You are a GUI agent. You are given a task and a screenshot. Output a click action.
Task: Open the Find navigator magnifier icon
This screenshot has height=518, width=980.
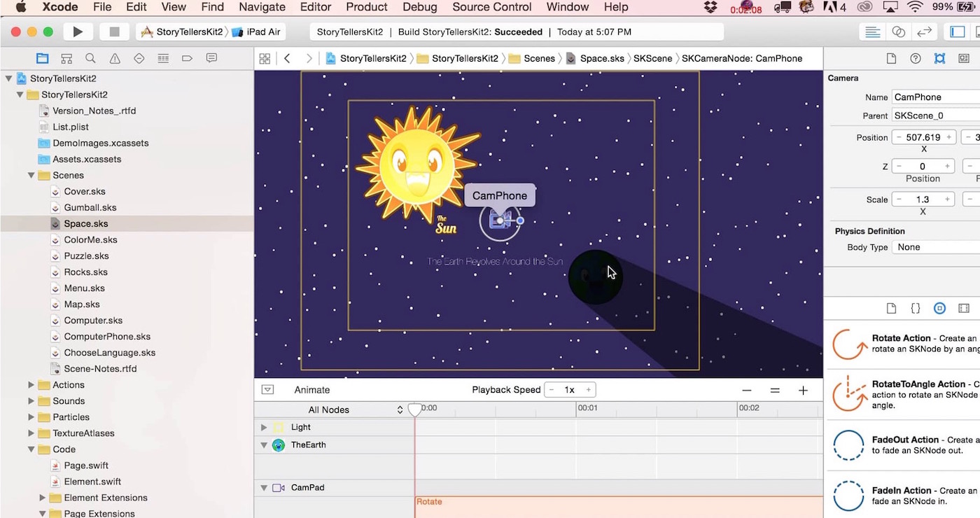click(x=90, y=58)
